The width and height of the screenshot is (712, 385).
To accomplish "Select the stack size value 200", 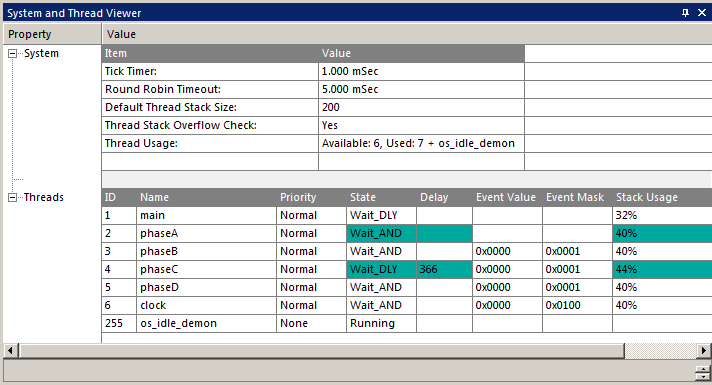I will tap(421, 107).
